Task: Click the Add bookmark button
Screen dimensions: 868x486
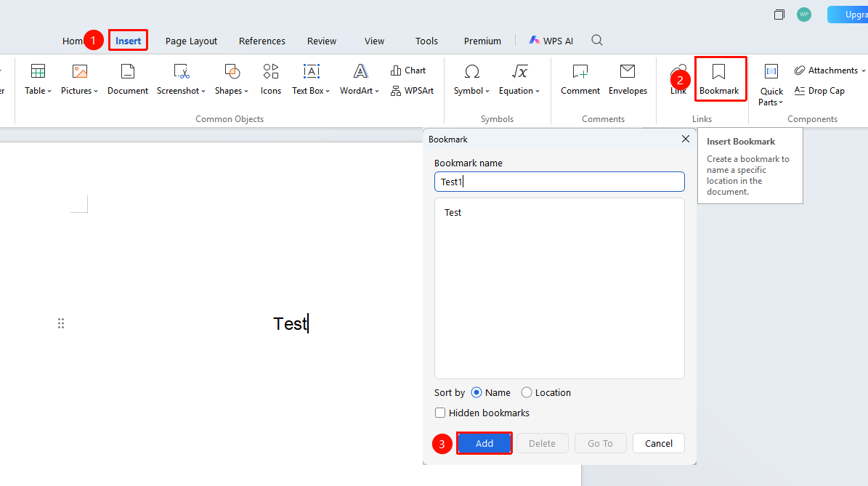Action: click(x=484, y=443)
